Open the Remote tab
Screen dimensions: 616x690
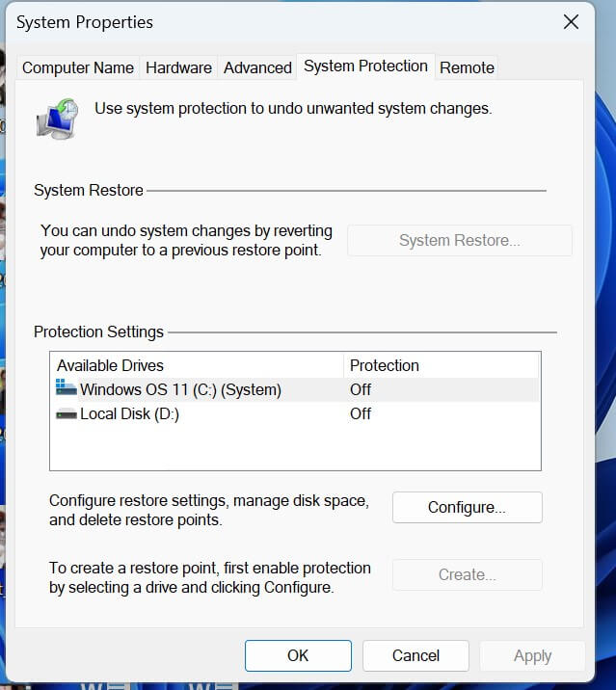(467, 67)
